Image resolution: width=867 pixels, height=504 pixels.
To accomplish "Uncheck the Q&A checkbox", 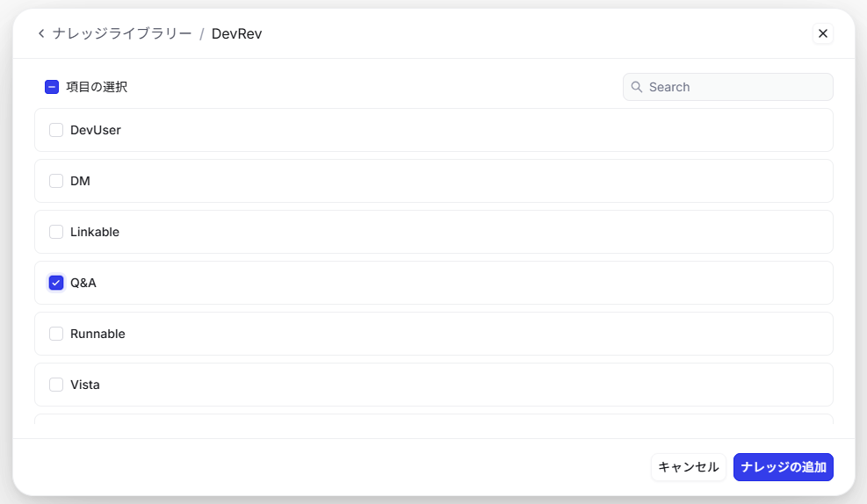I will [56, 283].
